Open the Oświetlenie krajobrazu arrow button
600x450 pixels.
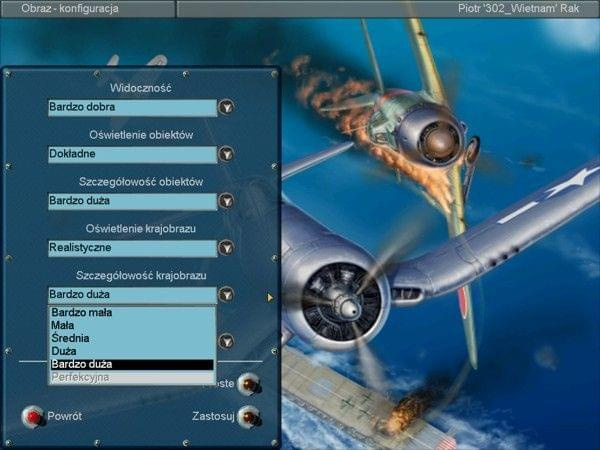(x=226, y=248)
